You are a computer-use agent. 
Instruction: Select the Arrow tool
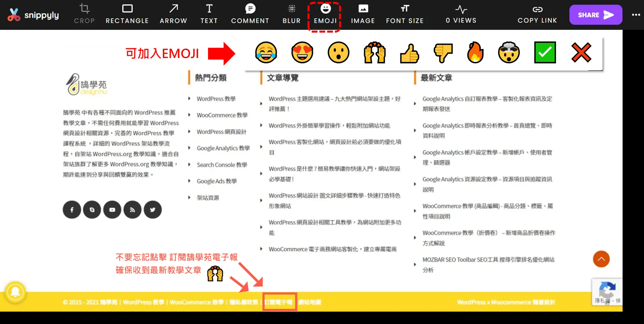tap(174, 14)
